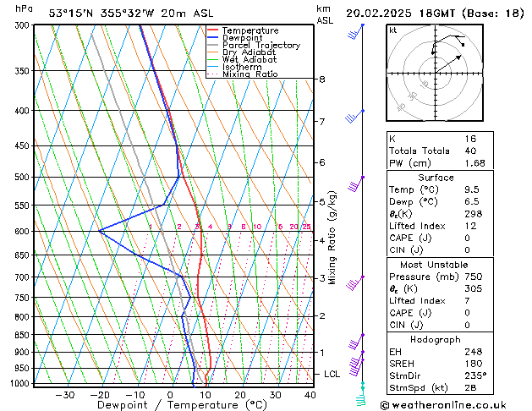Screen dimensions: 532x411
Task: Click the 950 hPa pressure label
Action: pyautogui.click(x=24, y=368)
